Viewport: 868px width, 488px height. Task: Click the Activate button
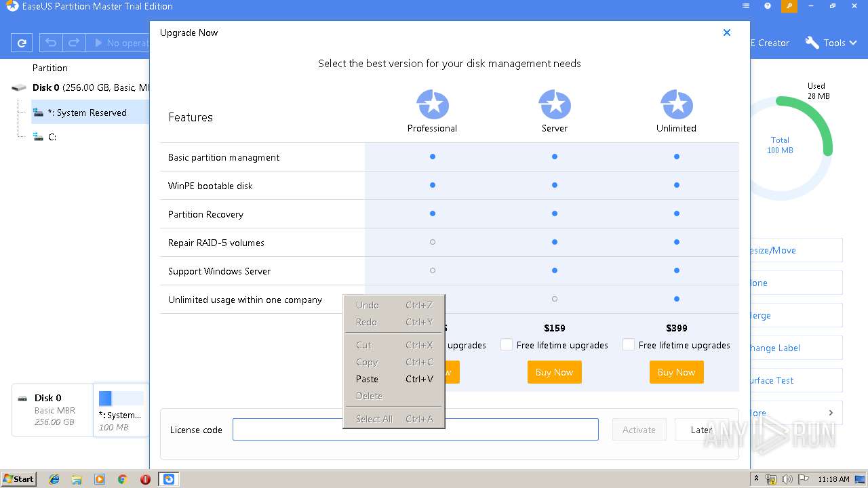pyautogui.click(x=639, y=430)
